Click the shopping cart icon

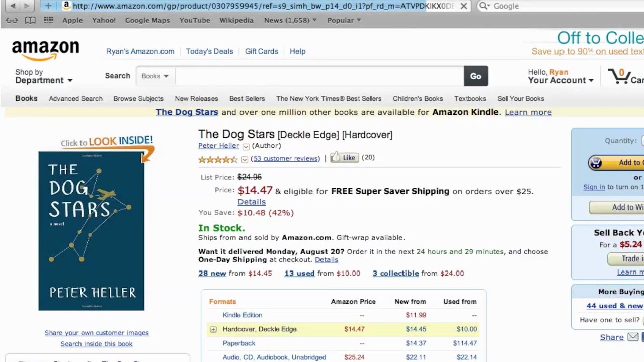(x=618, y=77)
